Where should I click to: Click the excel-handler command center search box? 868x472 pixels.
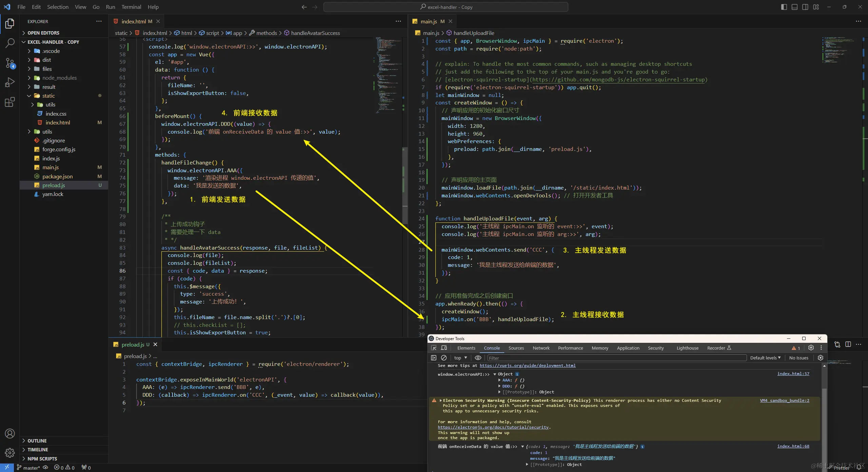point(446,7)
